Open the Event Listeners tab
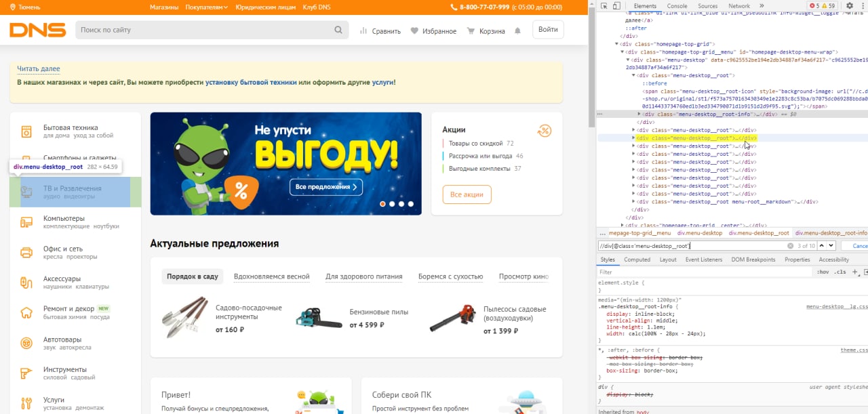868x414 pixels. pos(704,260)
